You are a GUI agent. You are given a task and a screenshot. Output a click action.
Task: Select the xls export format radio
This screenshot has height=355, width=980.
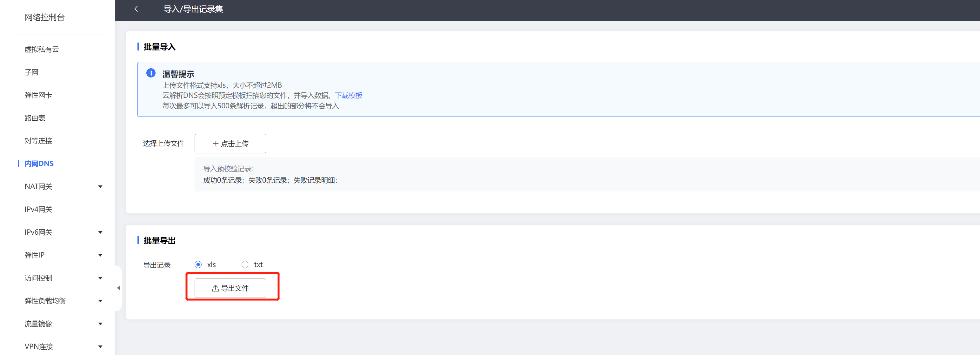pyautogui.click(x=198, y=265)
